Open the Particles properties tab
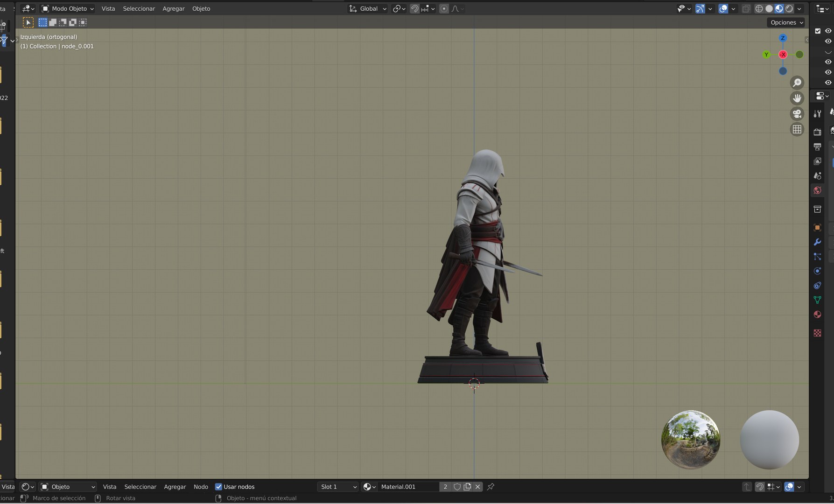This screenshot has height=504, width=834. pyautogui.click(x=817, y=257)
